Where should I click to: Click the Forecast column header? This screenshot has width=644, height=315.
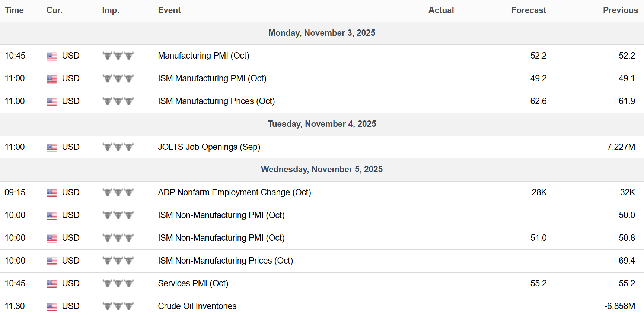529,10
